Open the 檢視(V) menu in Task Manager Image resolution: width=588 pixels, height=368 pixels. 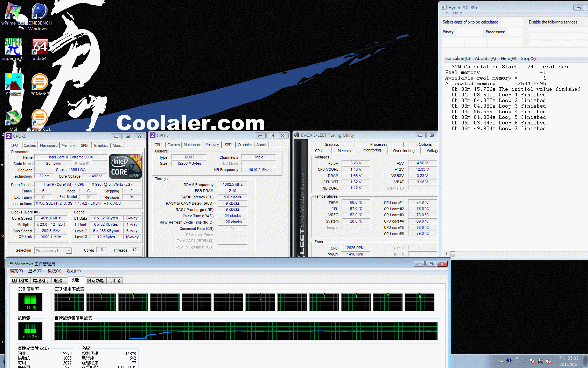pos(55,271)
